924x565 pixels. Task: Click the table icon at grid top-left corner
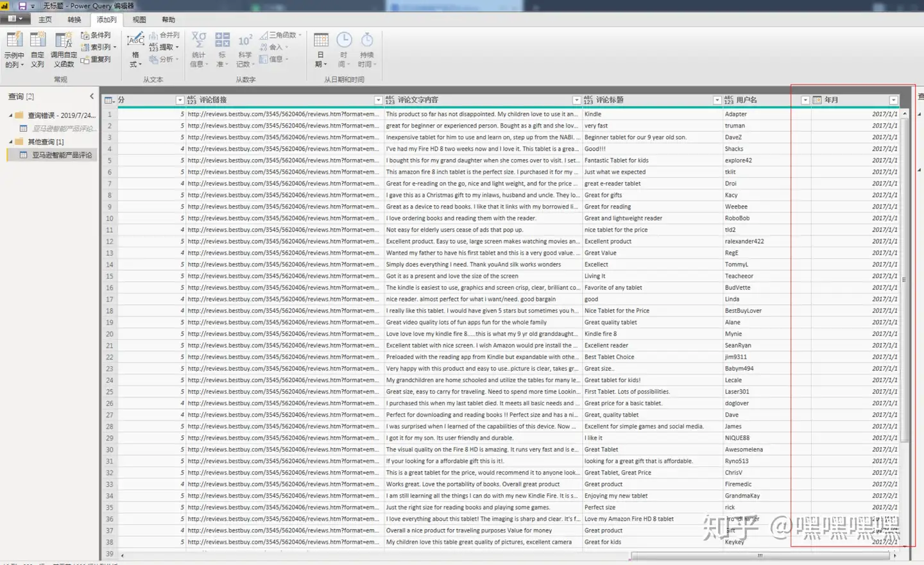(x=108, y=100)
